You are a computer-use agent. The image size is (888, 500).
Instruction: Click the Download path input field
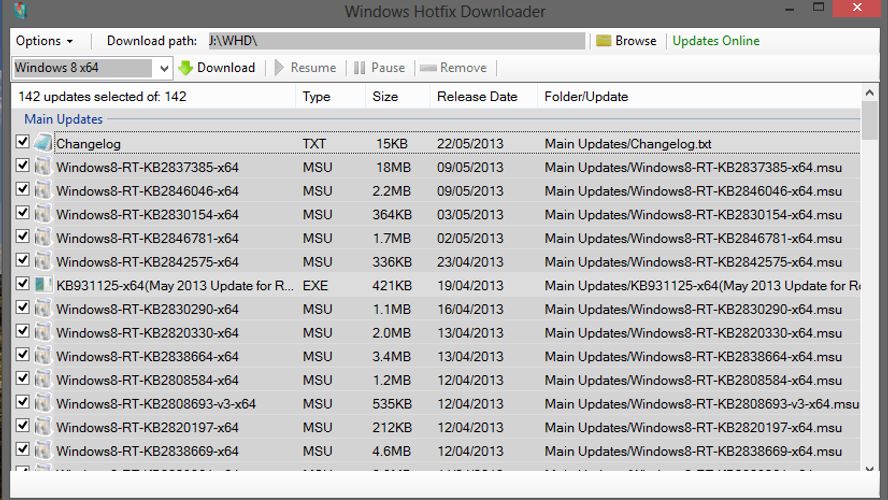[x=396, y=41]
